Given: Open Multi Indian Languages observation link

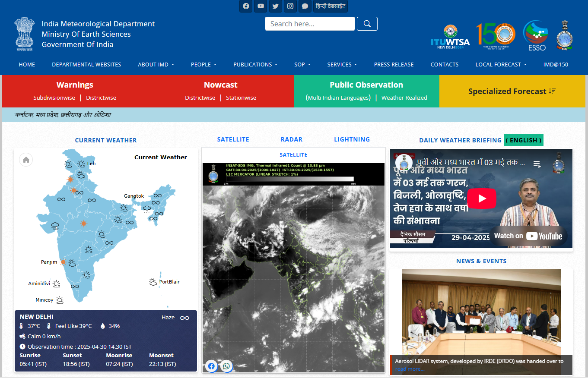Looking at the screenshot, I should tap(338, 98).
